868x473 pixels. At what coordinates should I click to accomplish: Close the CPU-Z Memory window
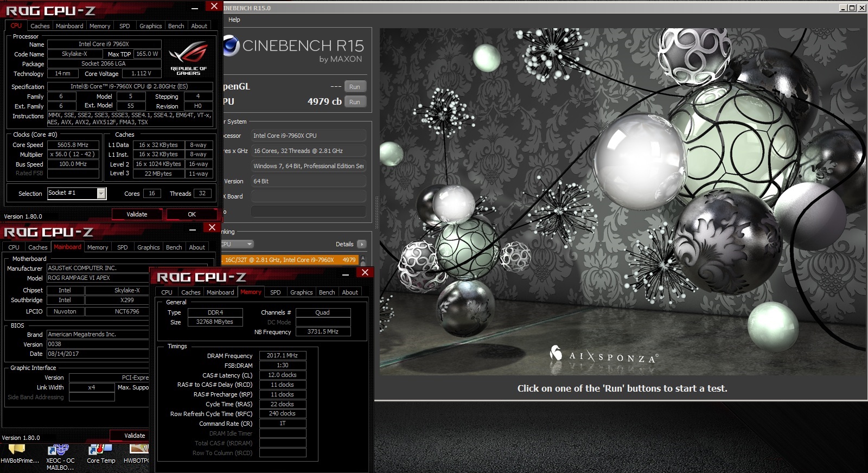[x=365, y=272]
